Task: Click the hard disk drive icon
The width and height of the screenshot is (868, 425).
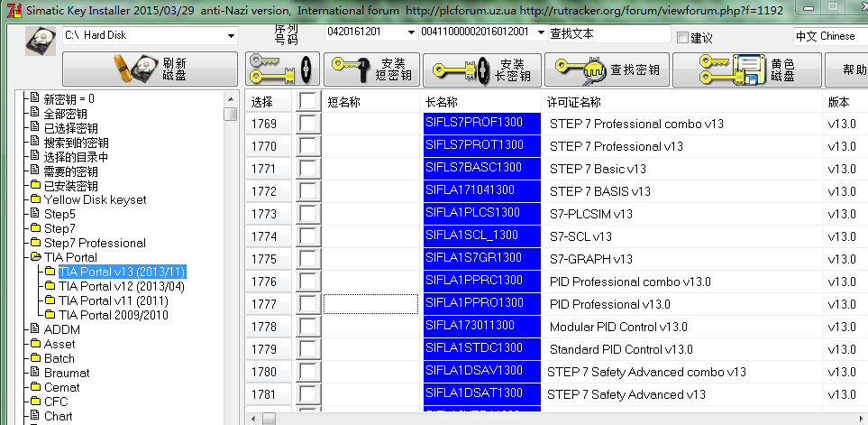Action: pyautogui.click(x=41, y=42)
